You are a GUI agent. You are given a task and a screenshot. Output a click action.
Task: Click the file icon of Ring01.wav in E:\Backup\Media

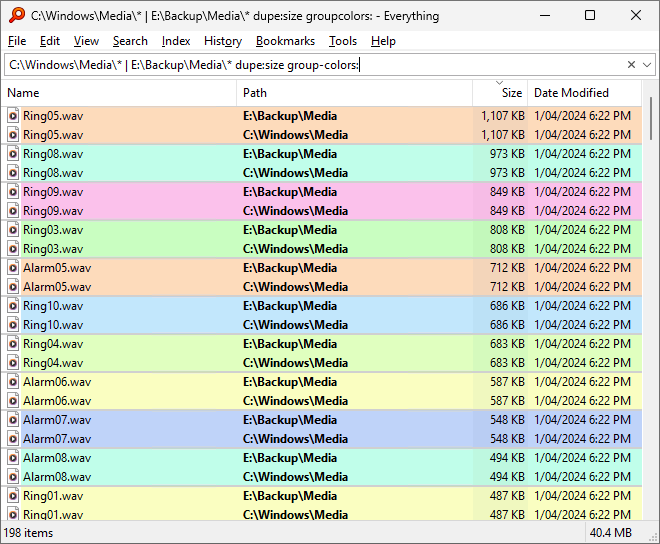[x=13, y=496]
